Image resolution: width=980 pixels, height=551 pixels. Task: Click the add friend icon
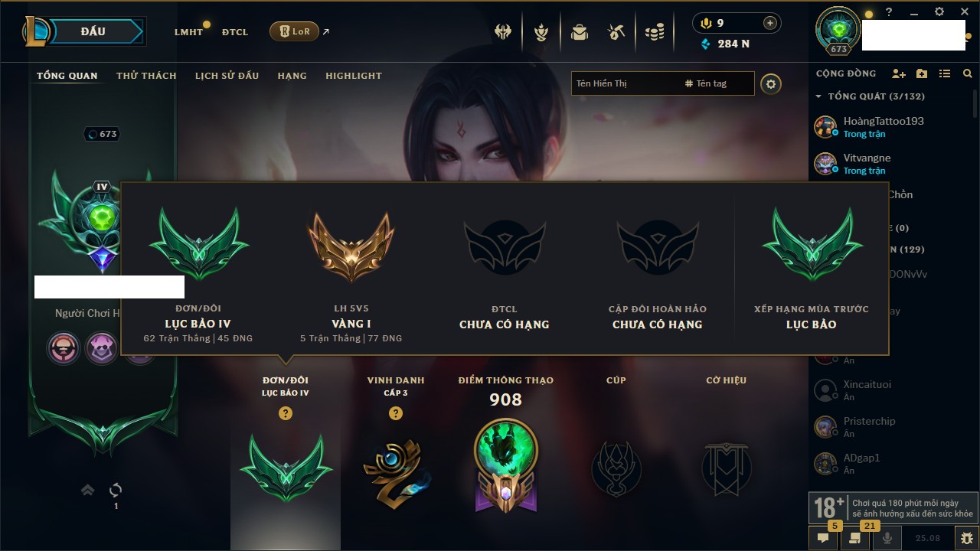point(899,73)
